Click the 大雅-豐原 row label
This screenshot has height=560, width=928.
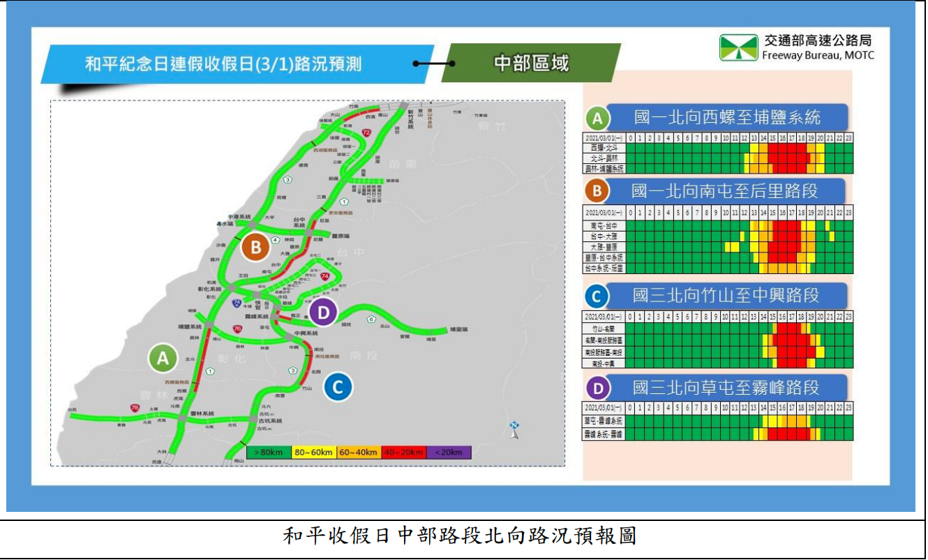[x=605, y=247]
